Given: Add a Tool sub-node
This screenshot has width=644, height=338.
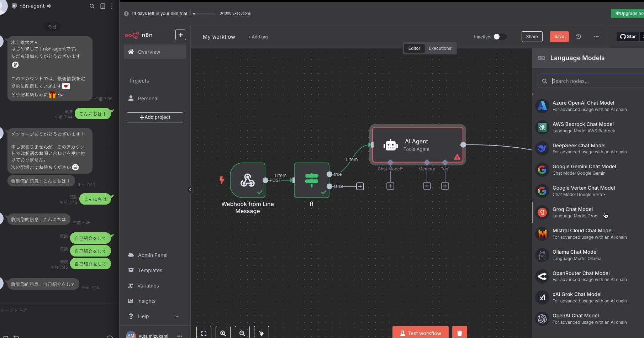Looking at the screenshot, I should [x=445, y=186].
